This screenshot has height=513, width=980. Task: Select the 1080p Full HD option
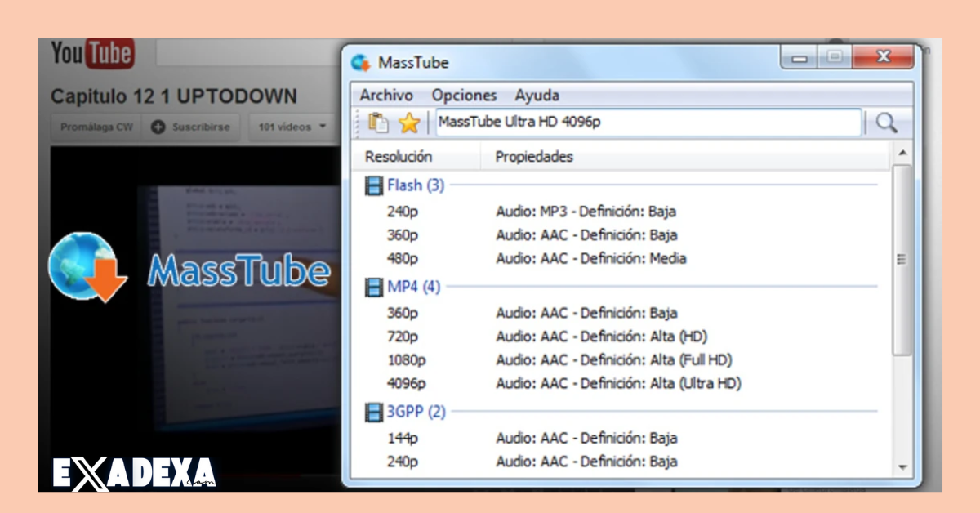(563, 359)
